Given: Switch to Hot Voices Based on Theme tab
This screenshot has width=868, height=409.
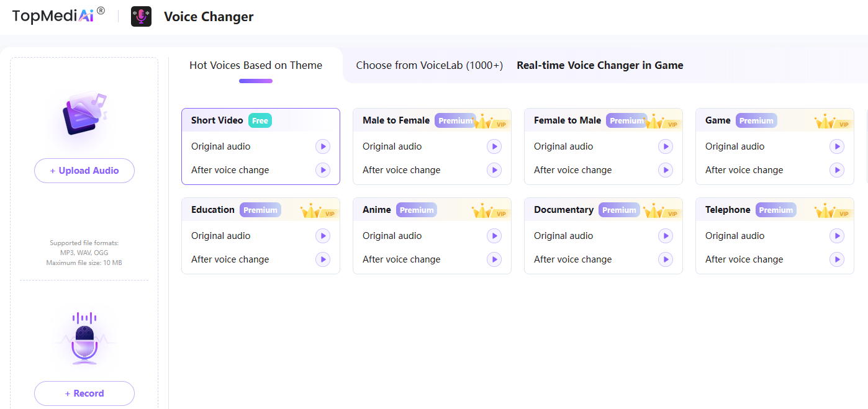Looking at the screenshot, I should pos(256,65).
